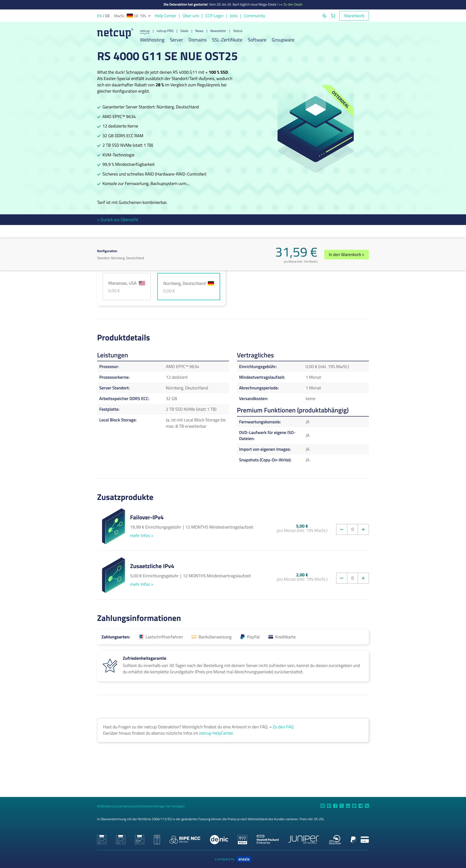The width and height of the screenshot is (466, 868).
Task: Switch to the netcup PRO tab
Action: tap(165, 31)
